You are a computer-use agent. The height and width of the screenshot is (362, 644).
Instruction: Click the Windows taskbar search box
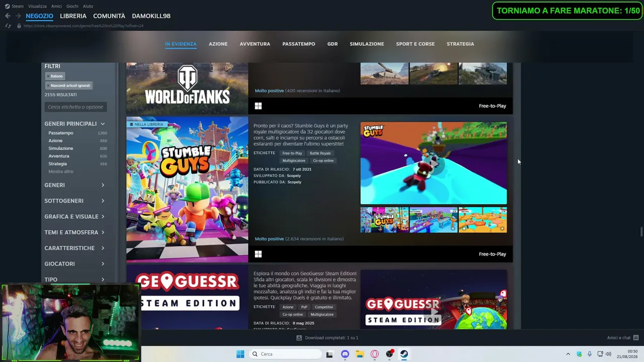(285, 354)
